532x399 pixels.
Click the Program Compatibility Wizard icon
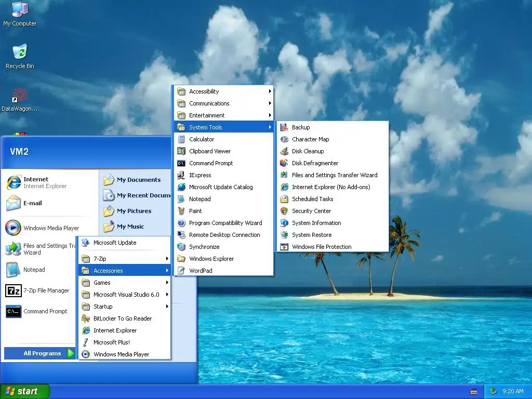(x=181, y=223)
